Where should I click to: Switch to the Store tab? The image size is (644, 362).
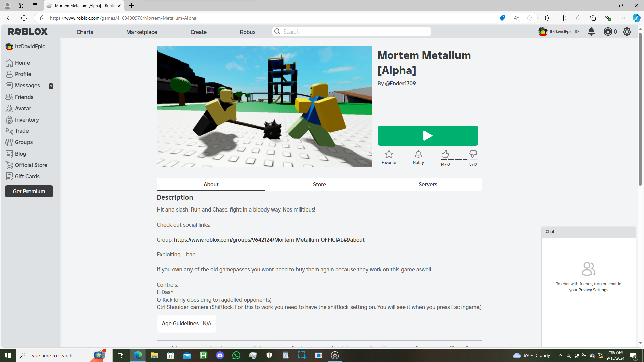click(319, 184)
